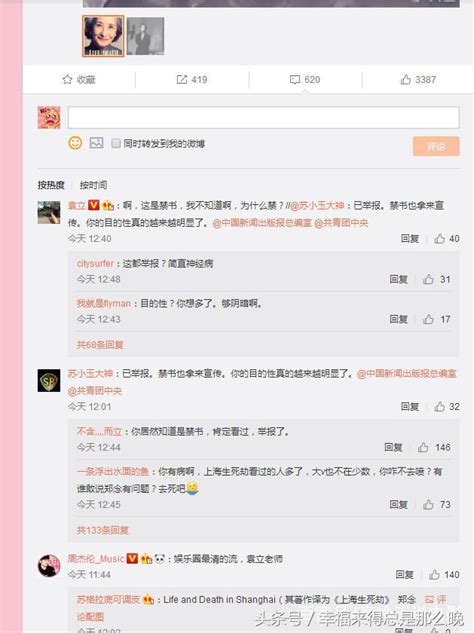Viewport: 474px width, 633px height.
Task: Like the reply with 146 thumbs-up
Action: [x=423, y=447]
